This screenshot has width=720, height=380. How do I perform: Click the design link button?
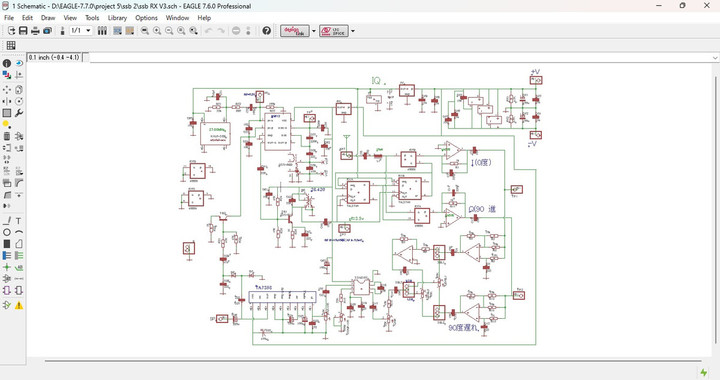[x=294, y=31]
